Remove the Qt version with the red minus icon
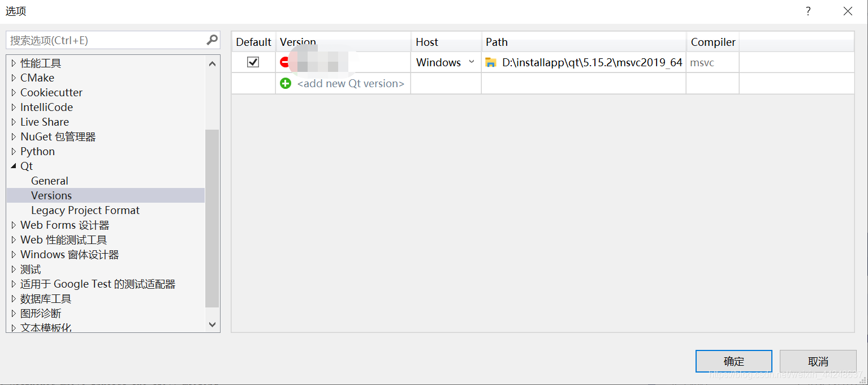Screen dimensions: 868x385 point(284,62)
